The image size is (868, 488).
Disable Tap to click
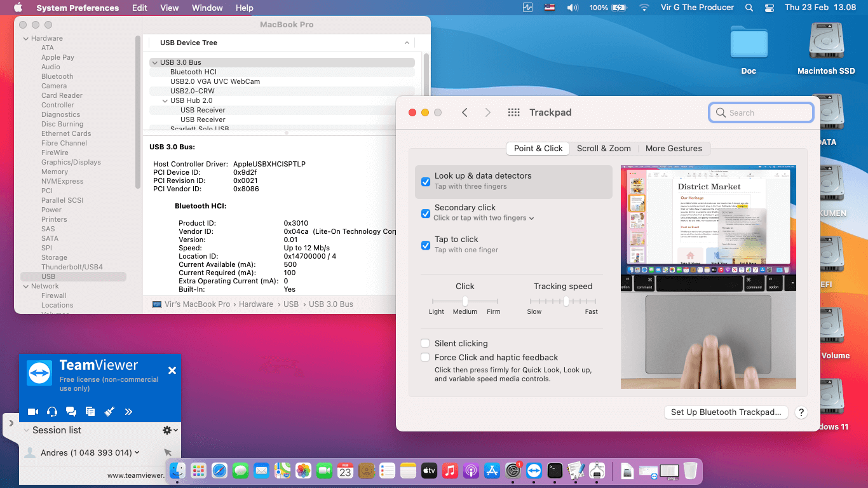pyautogui.click(x=426, y=245)
